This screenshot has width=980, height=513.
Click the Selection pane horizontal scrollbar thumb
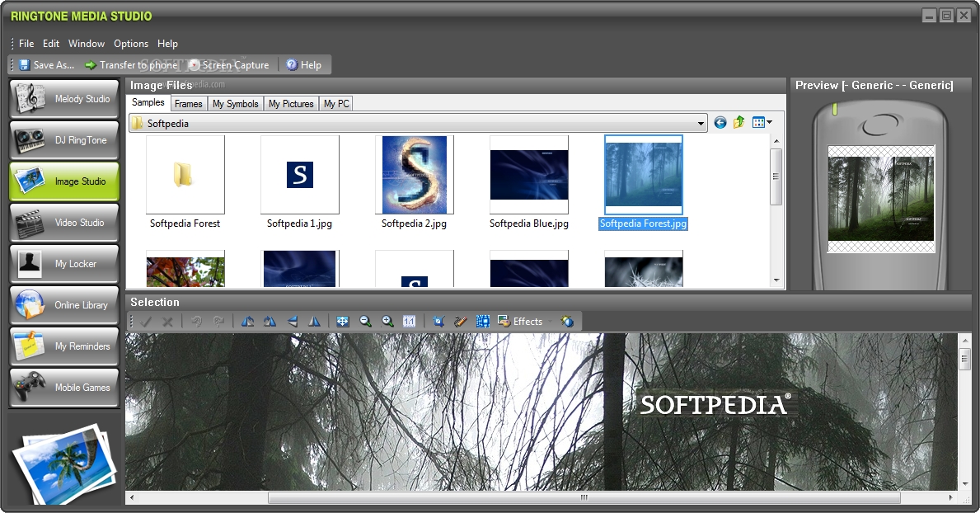tap(584, 498)
